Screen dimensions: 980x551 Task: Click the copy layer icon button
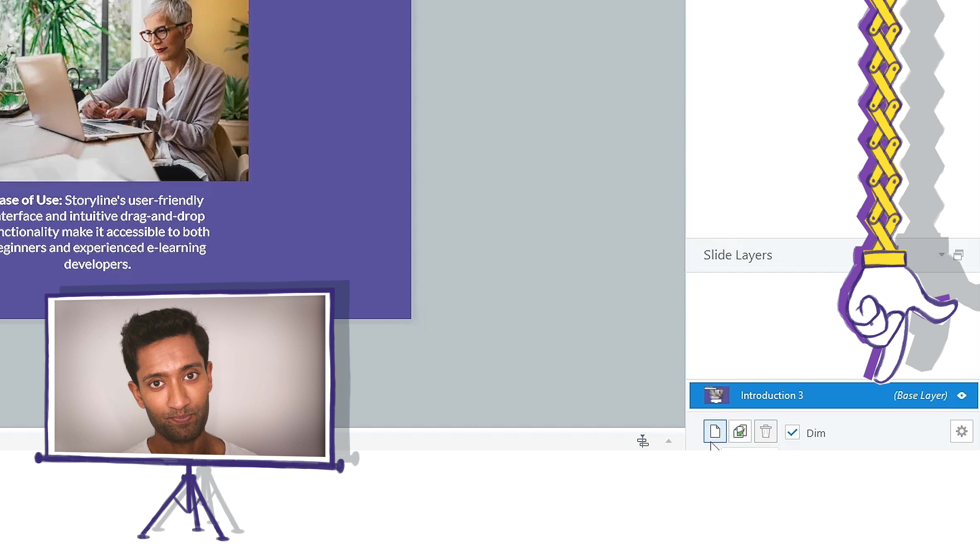[x=740, y=432]
